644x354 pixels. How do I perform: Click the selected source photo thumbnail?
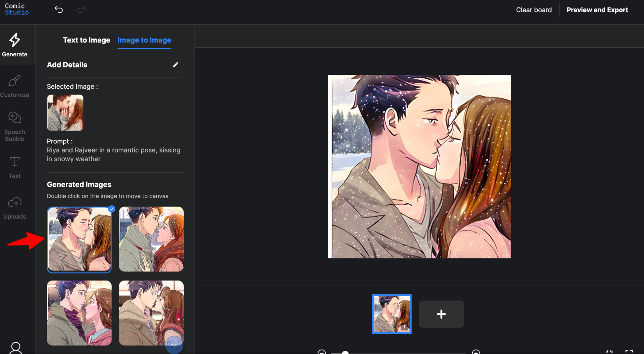pyautogui.click(x=65, y=113)
